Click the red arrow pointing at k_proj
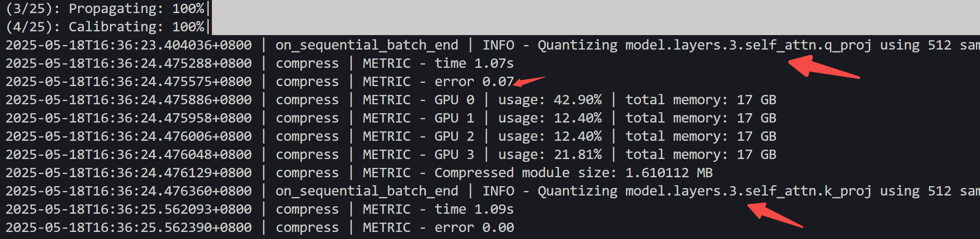The width and height of the screenshot is (980, 239). [774, 215]
